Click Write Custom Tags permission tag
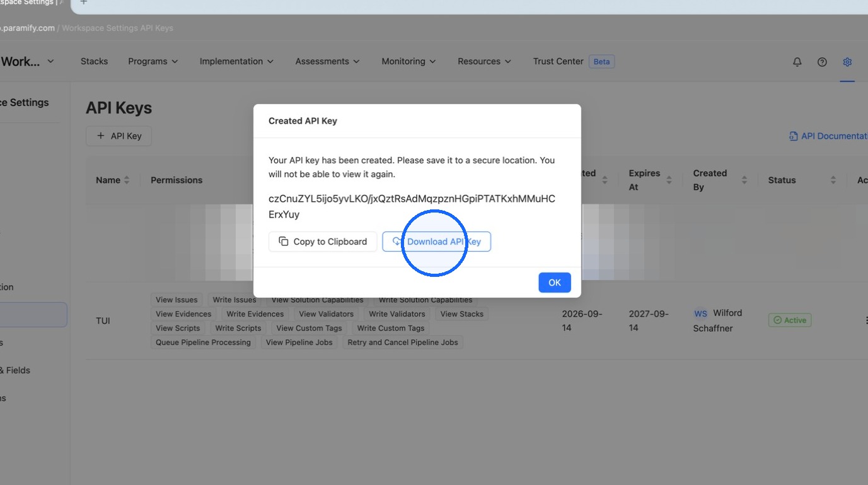The width and height of the screenshot is (868, 485). tap(391, 329)
